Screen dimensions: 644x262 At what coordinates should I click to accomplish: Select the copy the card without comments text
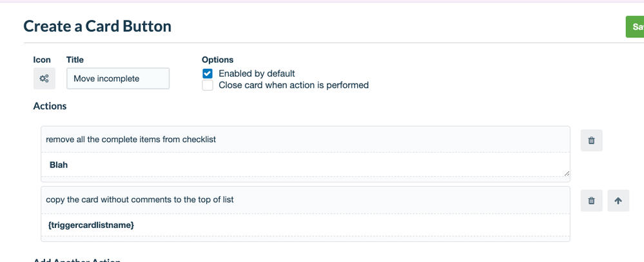[140, 200]
